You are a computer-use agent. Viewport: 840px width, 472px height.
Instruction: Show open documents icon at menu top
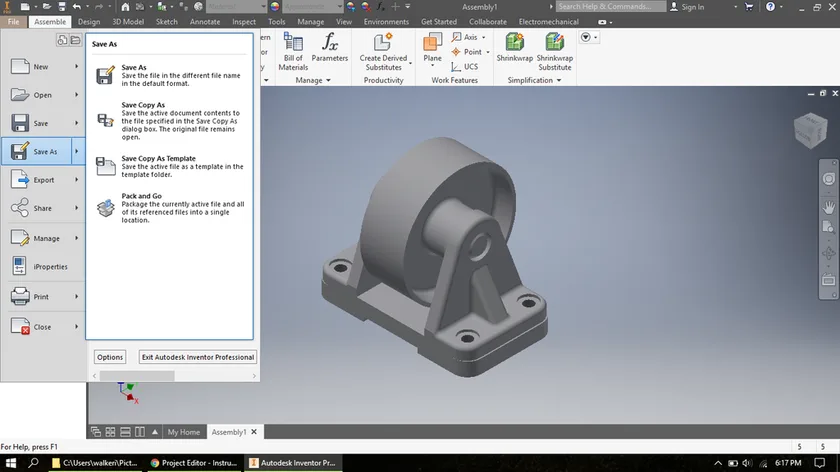(76, 41)
